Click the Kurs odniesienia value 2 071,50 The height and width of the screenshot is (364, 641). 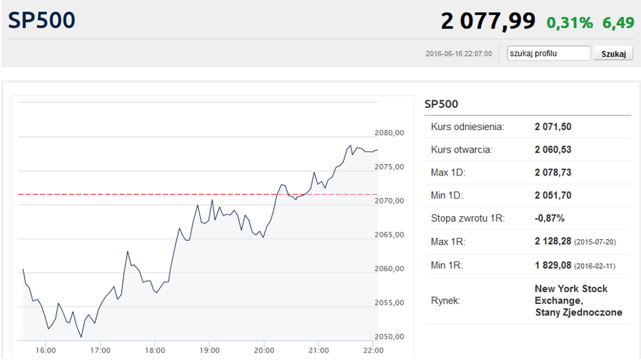[x=553, y=127]
